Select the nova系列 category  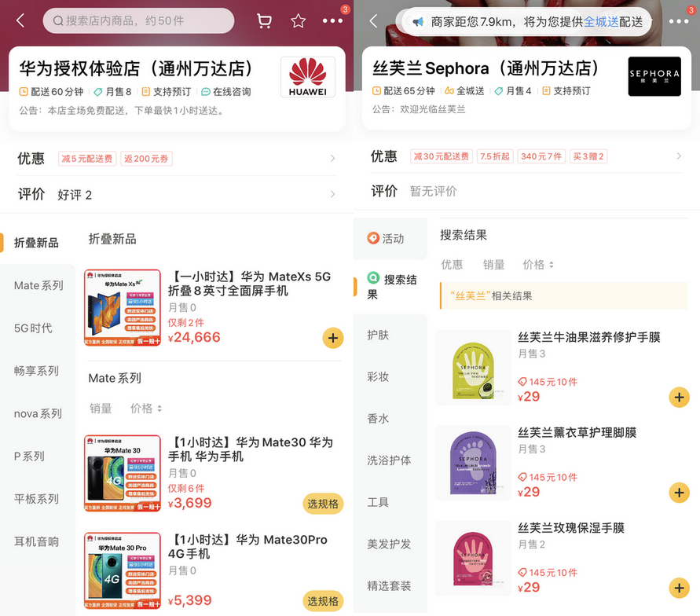[x=38, y=414]
